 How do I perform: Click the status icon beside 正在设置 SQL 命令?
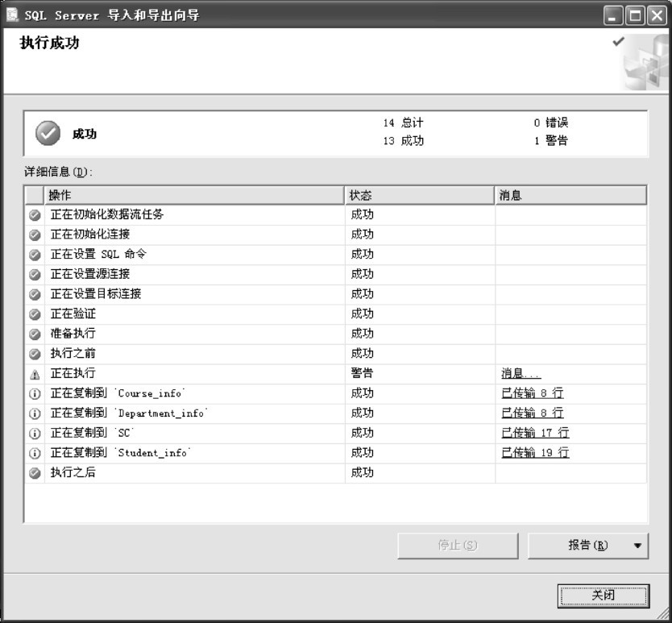[x=35, y=255]
